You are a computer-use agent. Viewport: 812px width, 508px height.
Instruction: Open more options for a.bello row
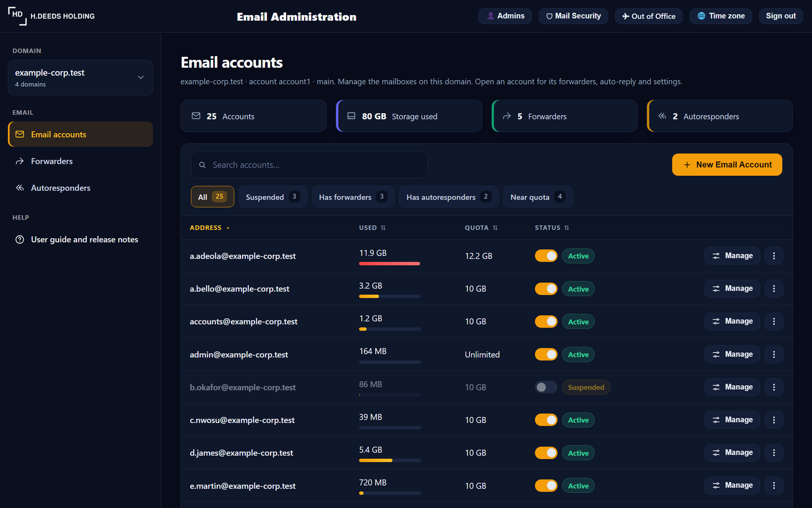tap(774, 289)
